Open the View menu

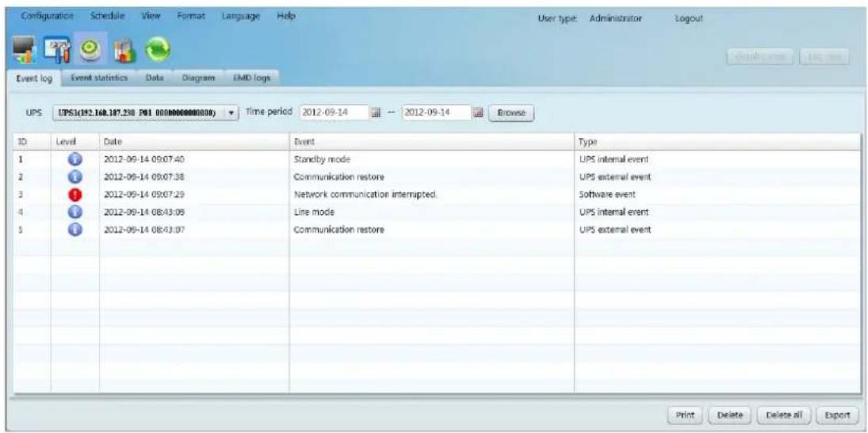click(x=151, y=17)
